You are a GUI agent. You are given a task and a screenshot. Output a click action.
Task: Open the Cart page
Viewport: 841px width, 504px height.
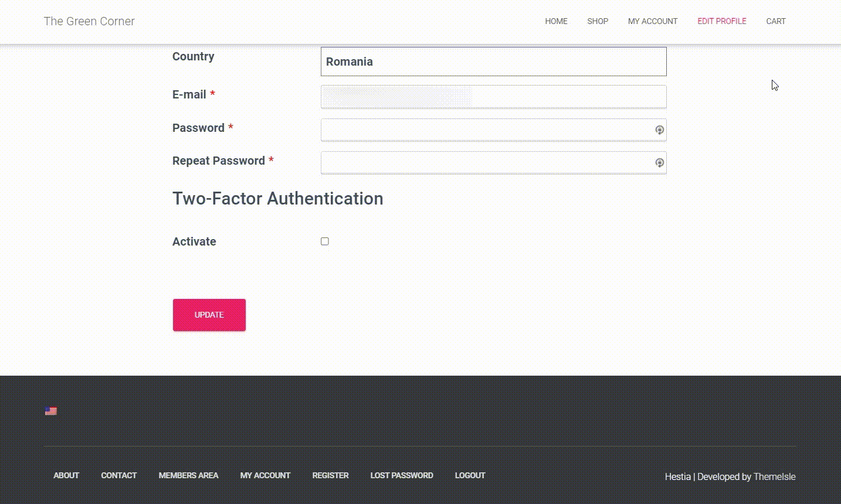click(x=776, y=21)
